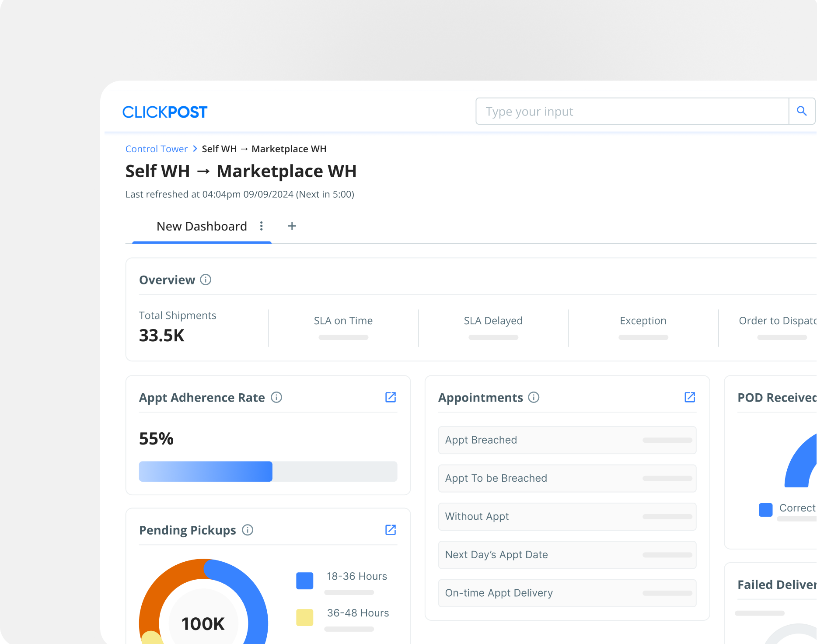Focus the 'Type your input' search field
The width and height of the screenshot is (817, 644).
pos(632,112)
